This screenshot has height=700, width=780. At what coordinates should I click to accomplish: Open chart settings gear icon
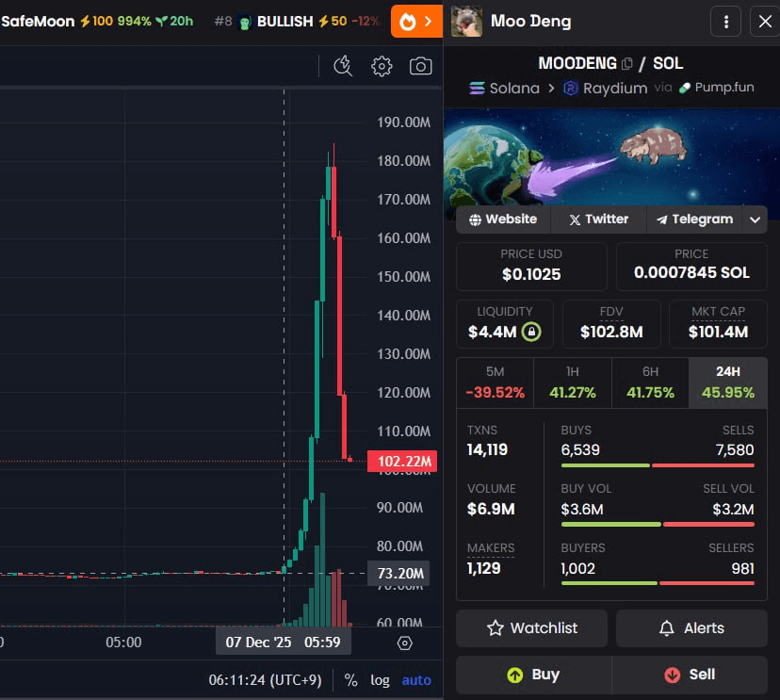382,66
